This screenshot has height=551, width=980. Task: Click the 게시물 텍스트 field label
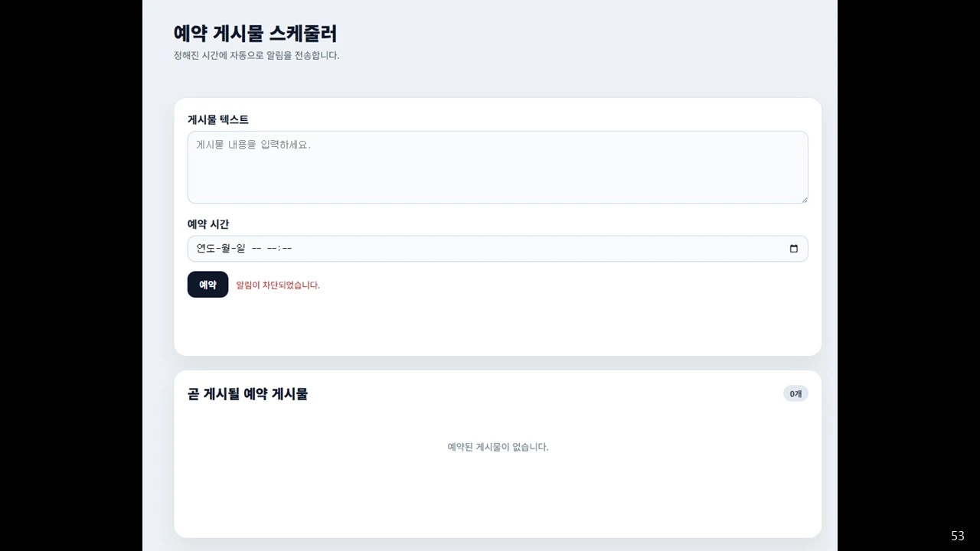[x=217, y=119]
